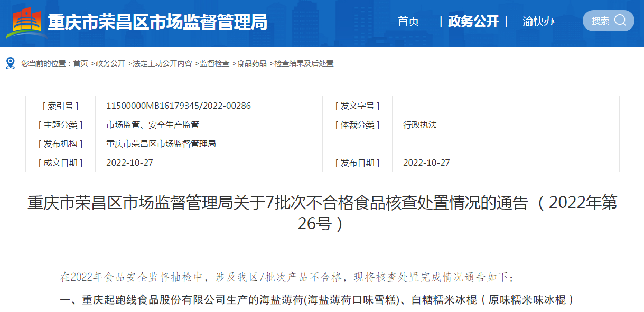Click publisher value 重庆市荣昌区市场监督管理局 in table
The height and width of the screenshot is (312, 644).
(x=161, y=144)
